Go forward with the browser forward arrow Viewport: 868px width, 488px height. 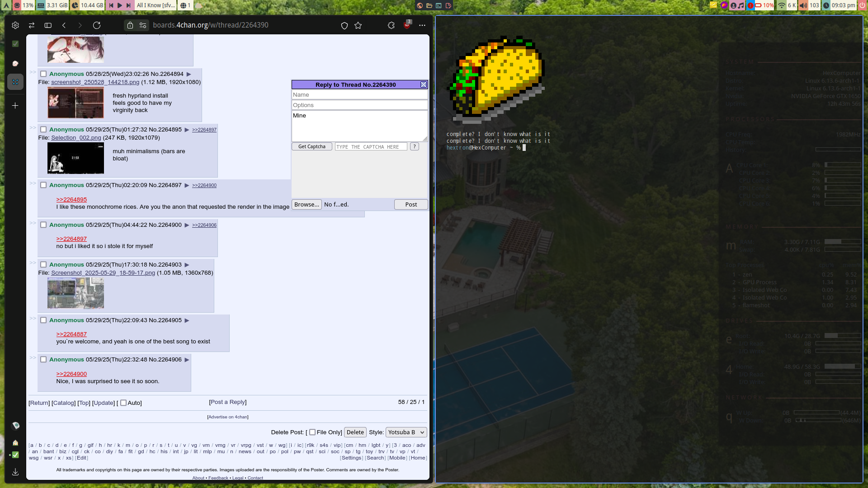80,25
